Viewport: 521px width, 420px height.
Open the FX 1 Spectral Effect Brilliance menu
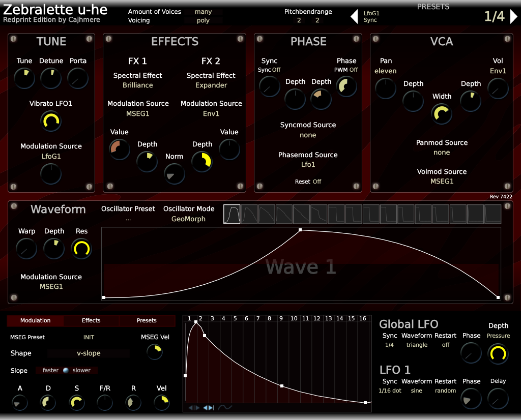(x=137, y=85)
